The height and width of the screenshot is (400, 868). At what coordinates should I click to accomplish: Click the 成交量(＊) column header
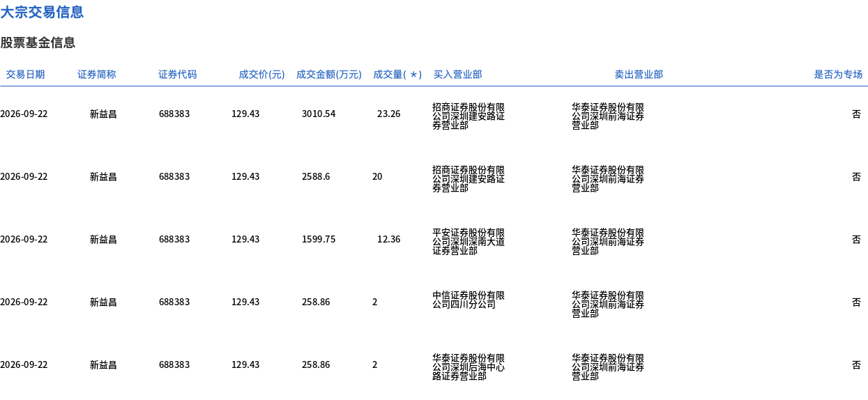[397, 75]
